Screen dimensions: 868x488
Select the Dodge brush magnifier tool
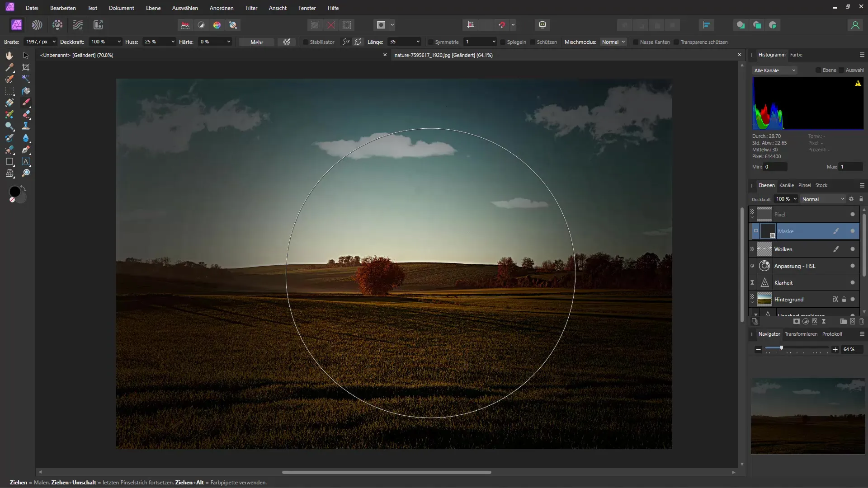pos(9,126)
